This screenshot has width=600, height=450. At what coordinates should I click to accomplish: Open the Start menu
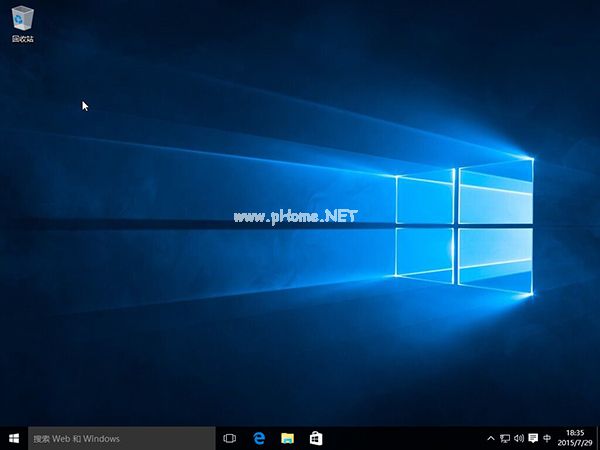click(x=13, y=438)
